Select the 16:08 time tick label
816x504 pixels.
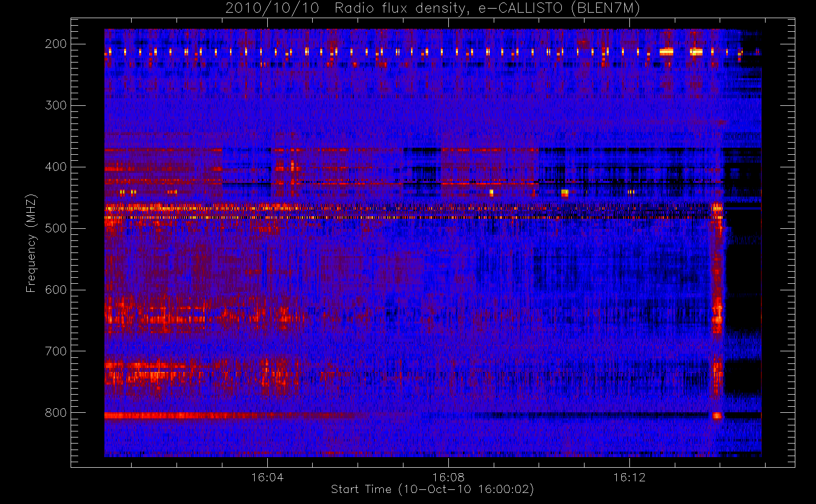pyautogui.click(x=448, y=477)
